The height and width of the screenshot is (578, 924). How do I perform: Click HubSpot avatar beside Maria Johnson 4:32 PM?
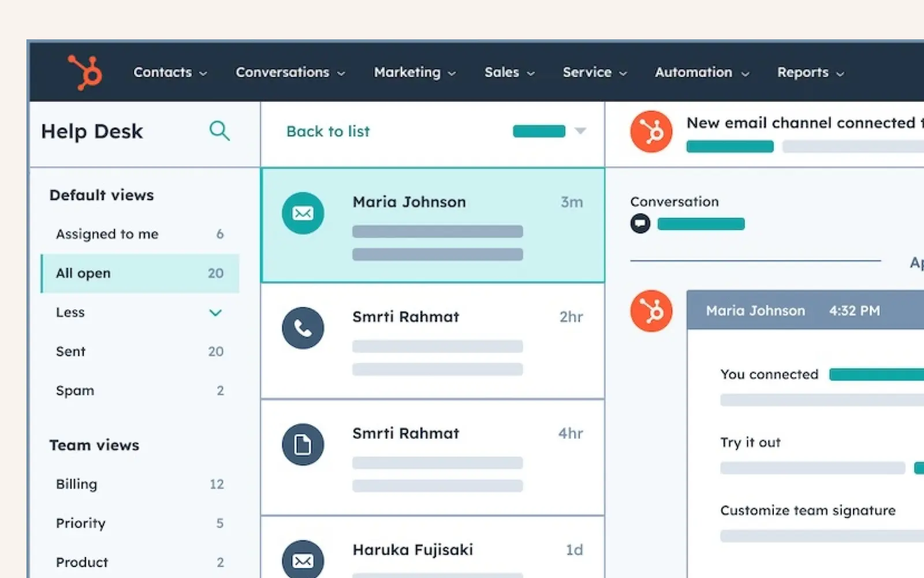pos(651,311)
